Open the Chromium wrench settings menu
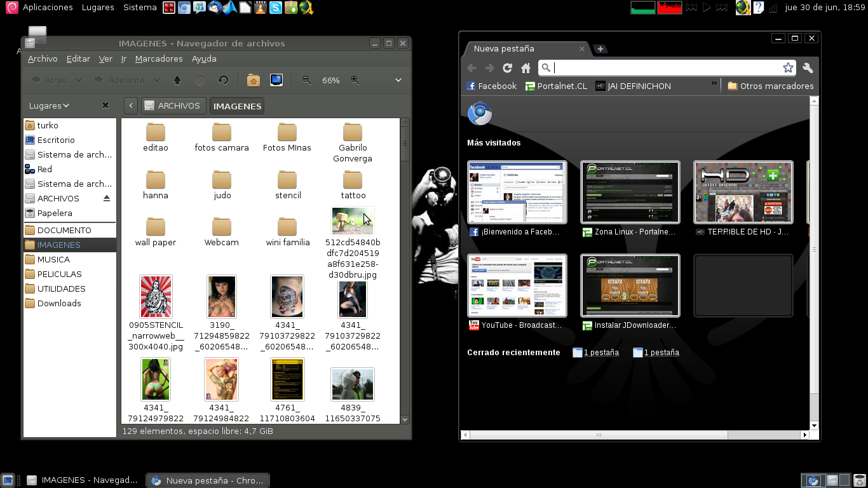The image size is (868, 488). tap(808, 68)
